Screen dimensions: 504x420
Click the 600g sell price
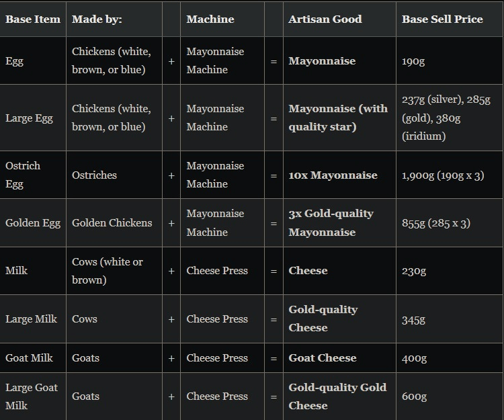415,396
